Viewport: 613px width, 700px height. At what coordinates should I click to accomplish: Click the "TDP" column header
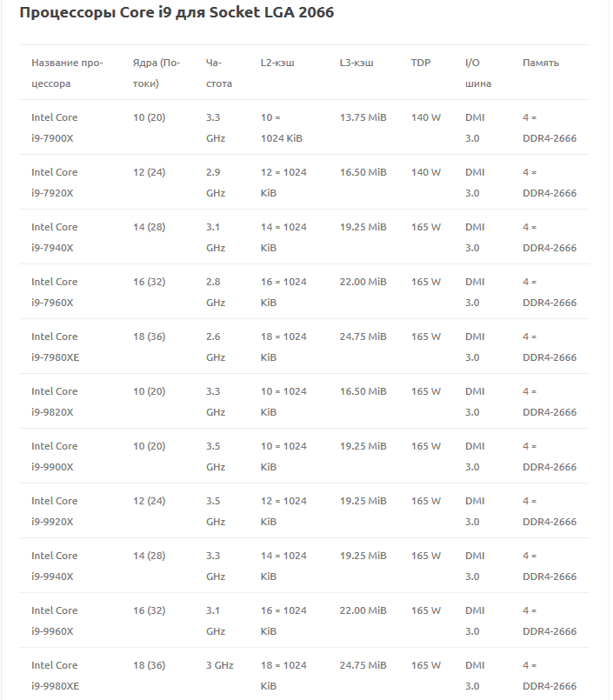pyautogui.click(x=421, y=63)
